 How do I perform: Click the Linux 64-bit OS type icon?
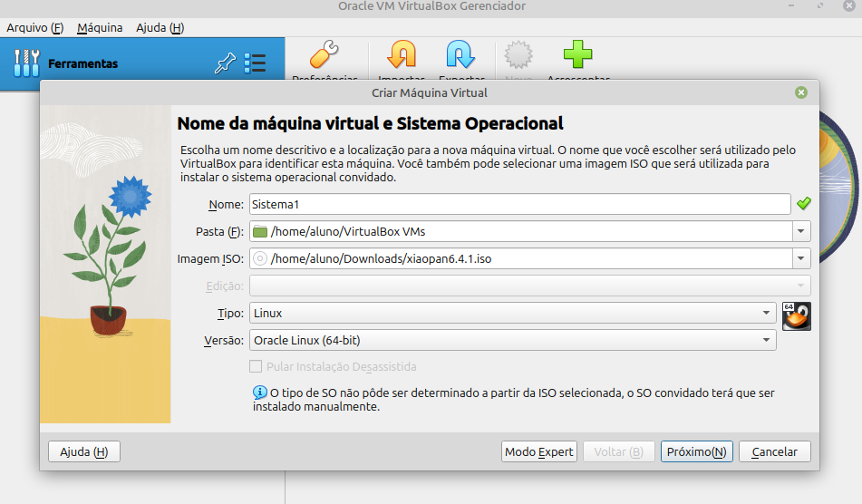coord(796,315)
